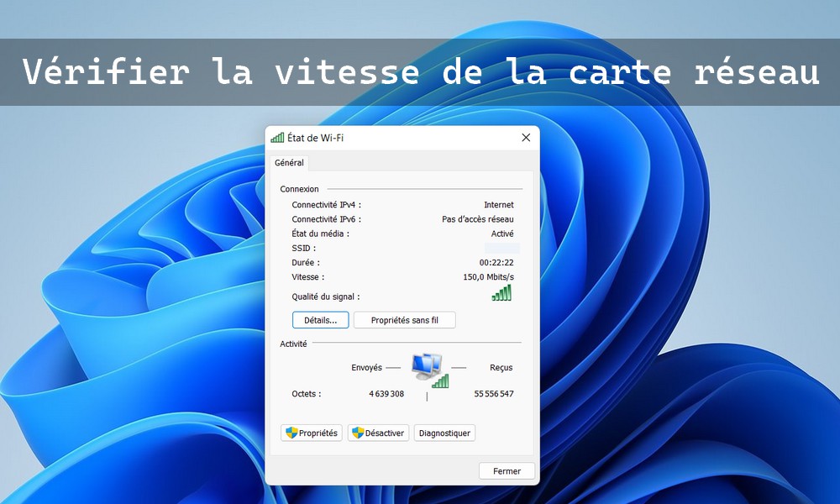Click the SSID : label
Image resolution: width=840 pixels, height=504 pixels.
(304, 248)
